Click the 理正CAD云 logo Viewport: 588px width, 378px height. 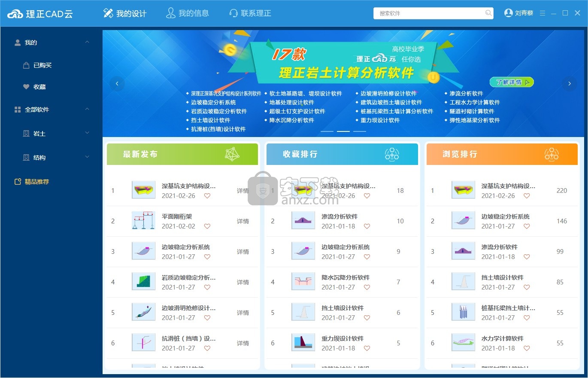point(40,14)
